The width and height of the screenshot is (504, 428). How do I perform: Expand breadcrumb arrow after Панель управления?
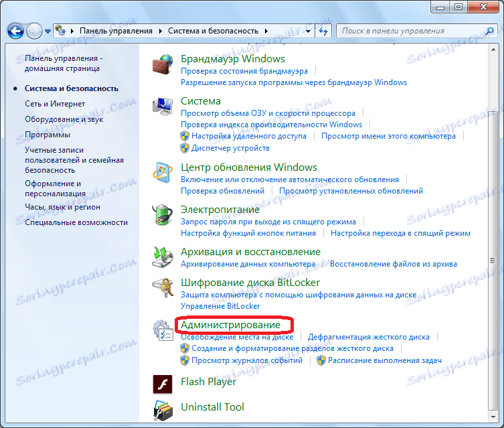pos(160,31)
